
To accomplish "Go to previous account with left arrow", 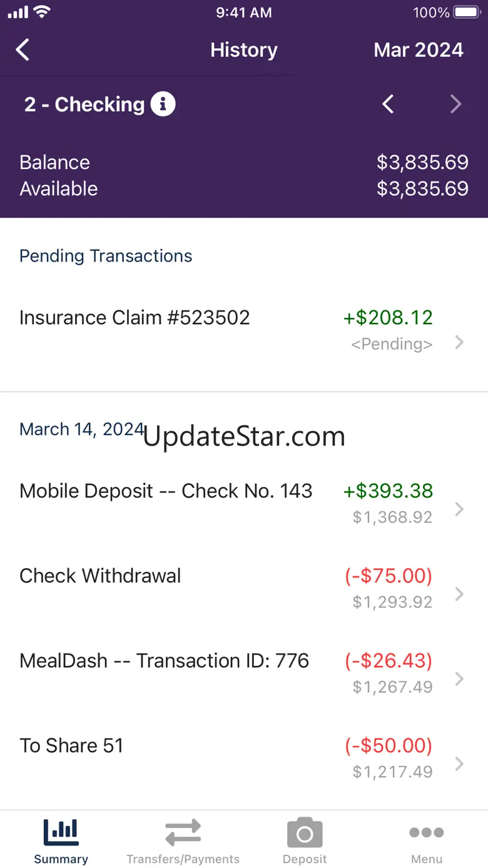I will [388, 104].
